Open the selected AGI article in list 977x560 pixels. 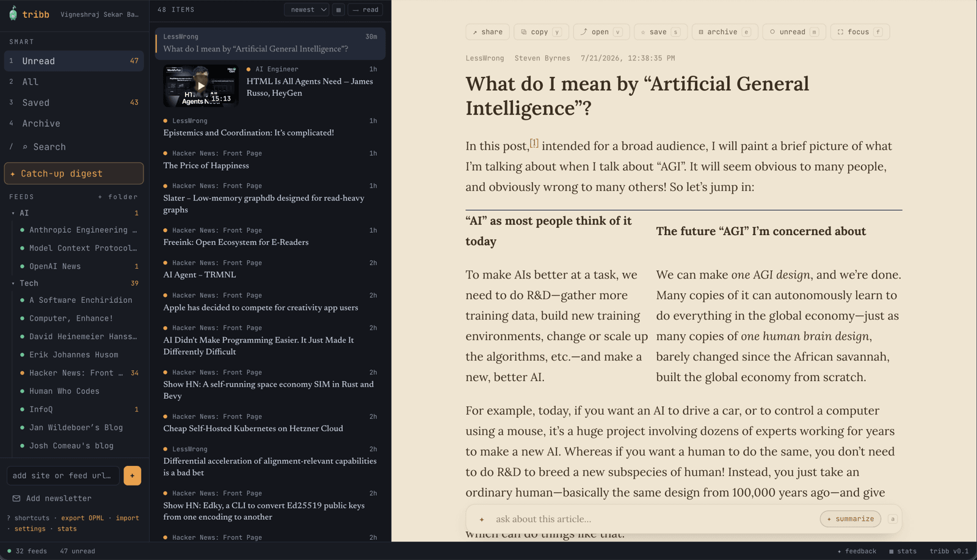(x=270, y=43)
